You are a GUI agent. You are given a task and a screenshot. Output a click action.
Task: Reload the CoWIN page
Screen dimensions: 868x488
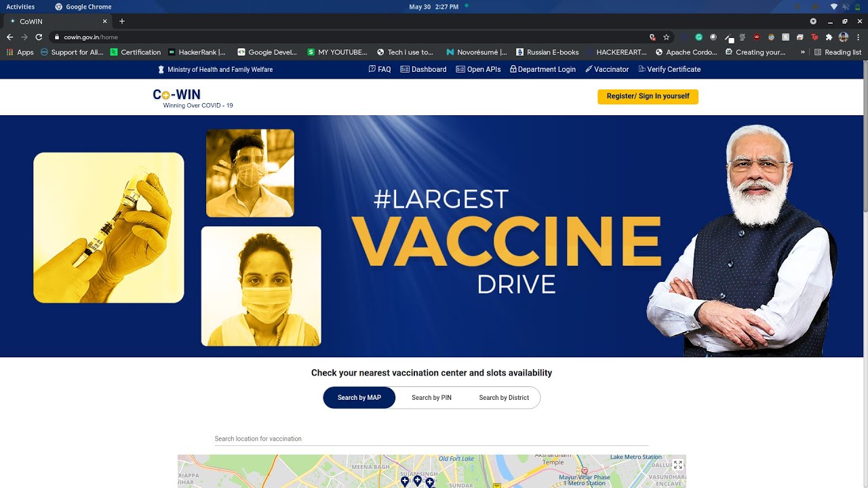click(39, 37)
